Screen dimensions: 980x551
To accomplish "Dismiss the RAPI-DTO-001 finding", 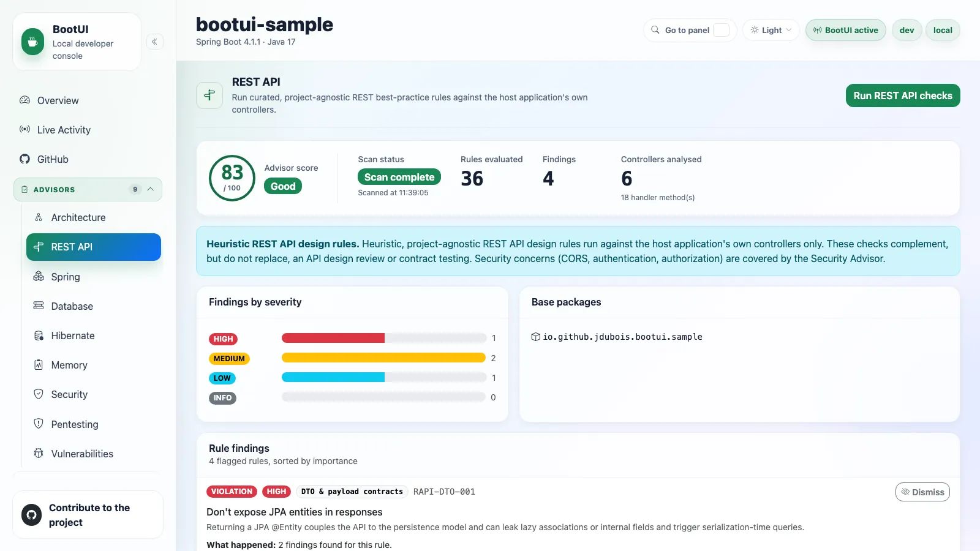I will (x=922, y=492).
